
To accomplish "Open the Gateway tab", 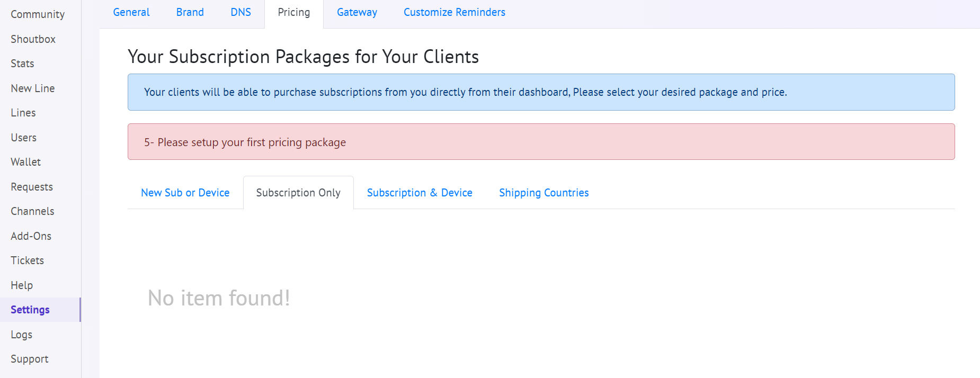I will tap(357, 12).
